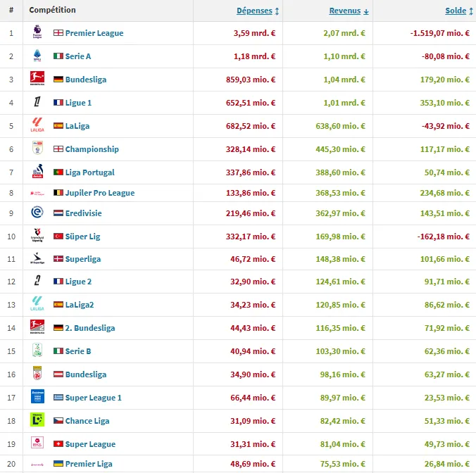Click the Greek Super League 1 logo icon

(37, 397)
